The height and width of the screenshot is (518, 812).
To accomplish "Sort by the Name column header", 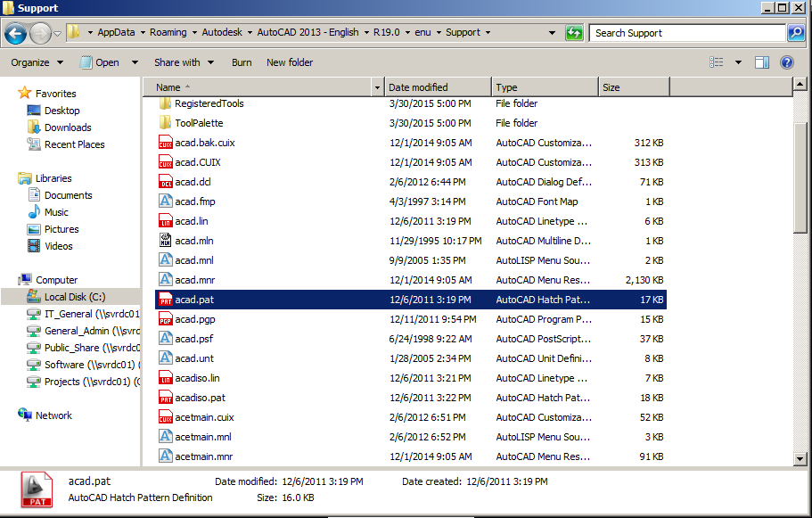I will (258, 87).
